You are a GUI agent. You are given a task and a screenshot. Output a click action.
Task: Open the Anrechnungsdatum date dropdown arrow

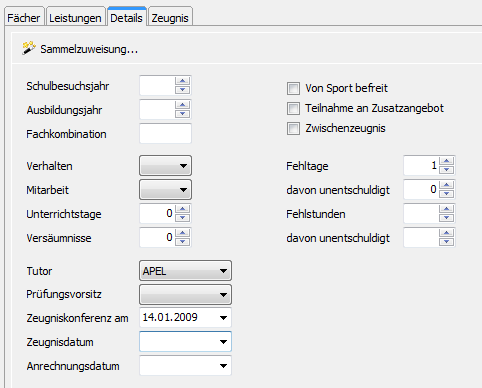(223, 366)
